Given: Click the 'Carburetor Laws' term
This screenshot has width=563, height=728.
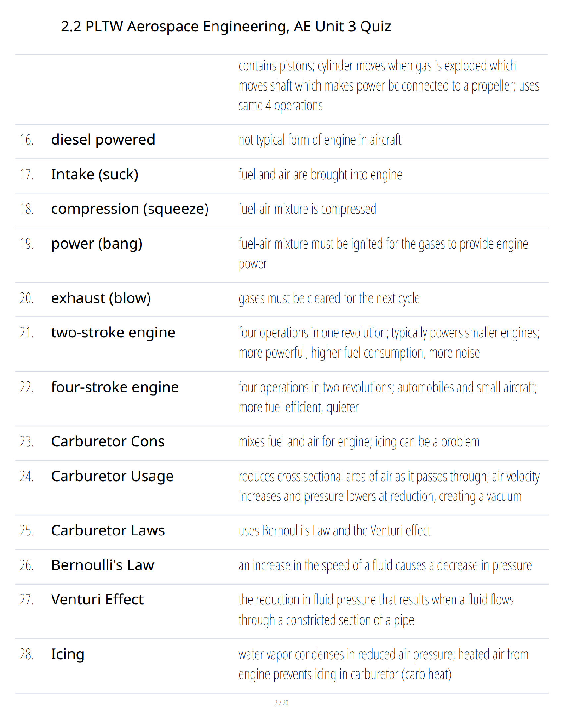Looking at the screenshot, I should point(108,531).
